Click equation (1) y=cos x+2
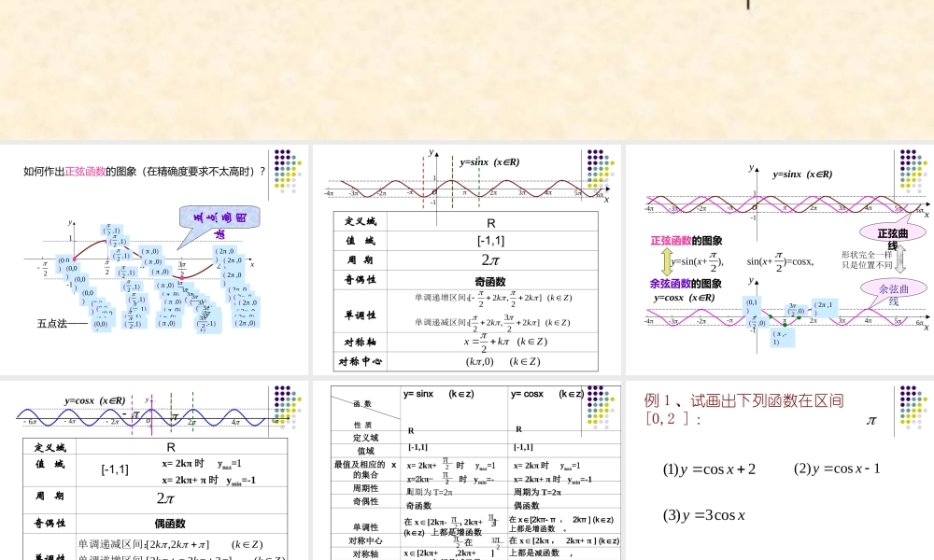934x560 pixels. pos(709,469)
